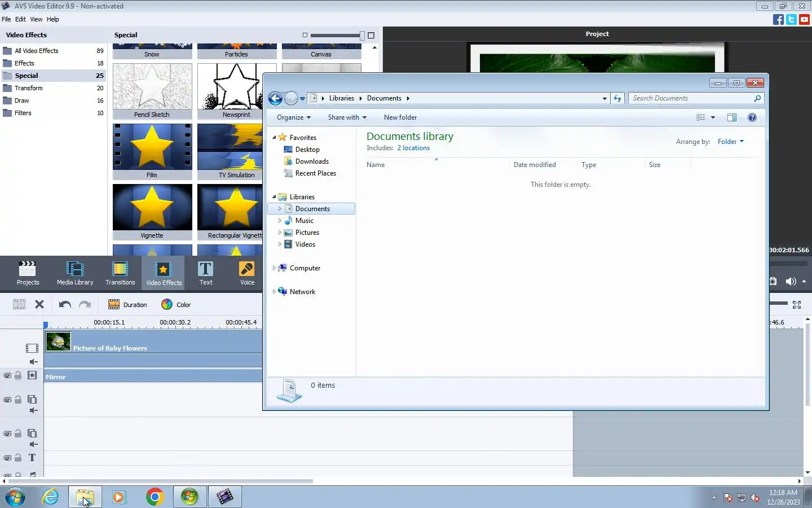Screen dimensions: 812x508
Task: Open the Text section
Action: pos(206,273)
